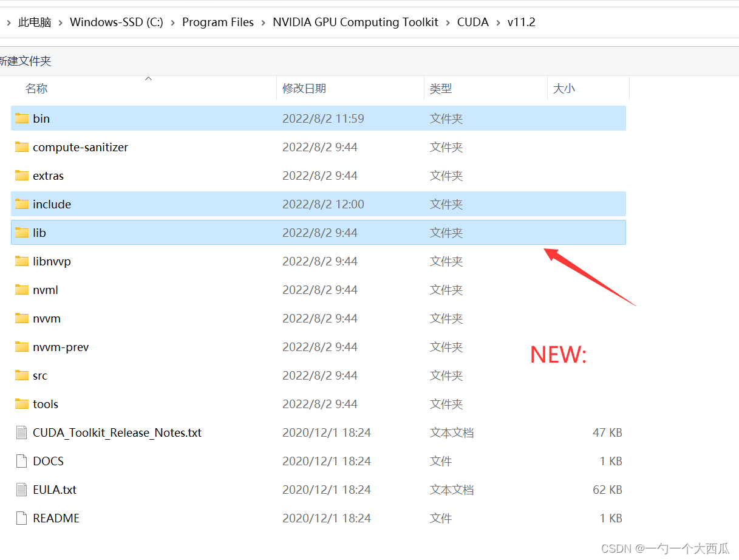Sort by the 修改日期 column header

(304, 89)
